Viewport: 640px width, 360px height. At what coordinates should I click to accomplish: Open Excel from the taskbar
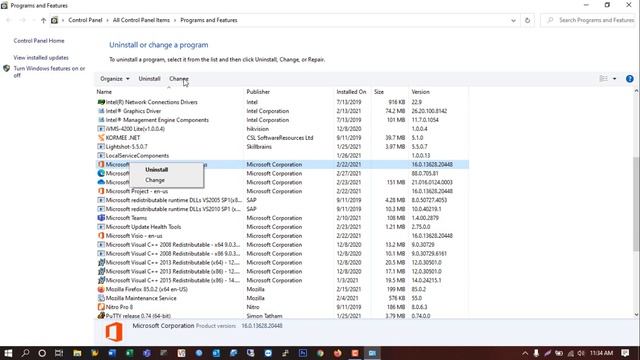[129, 353]
